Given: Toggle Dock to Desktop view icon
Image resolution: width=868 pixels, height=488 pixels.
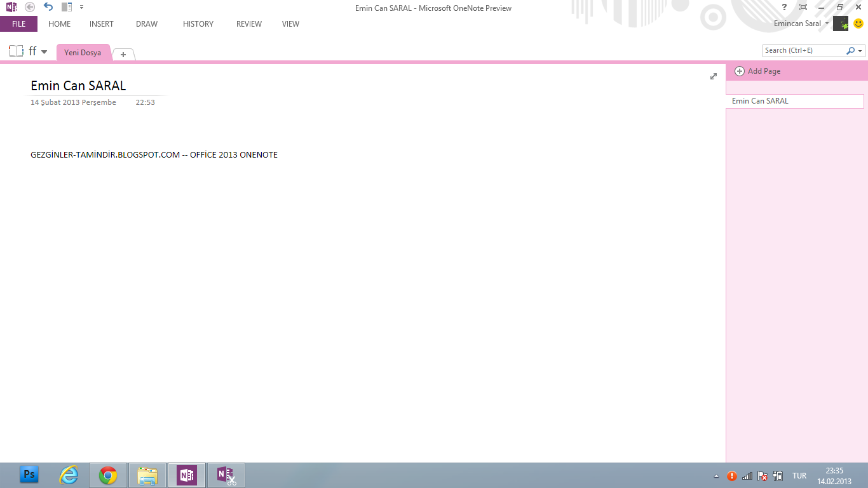Looking at the screenshot, I should [x=67, y=8].
